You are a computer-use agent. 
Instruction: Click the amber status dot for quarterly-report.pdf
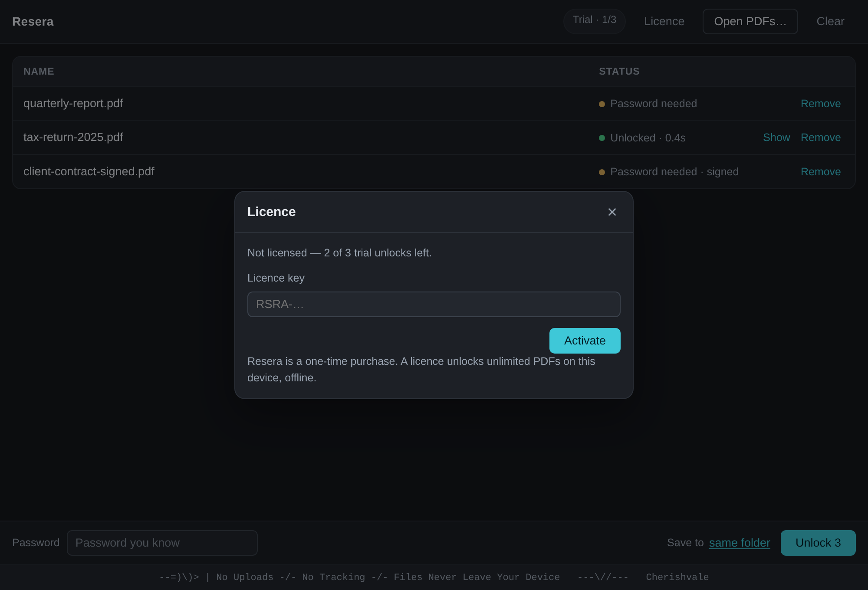602,104
